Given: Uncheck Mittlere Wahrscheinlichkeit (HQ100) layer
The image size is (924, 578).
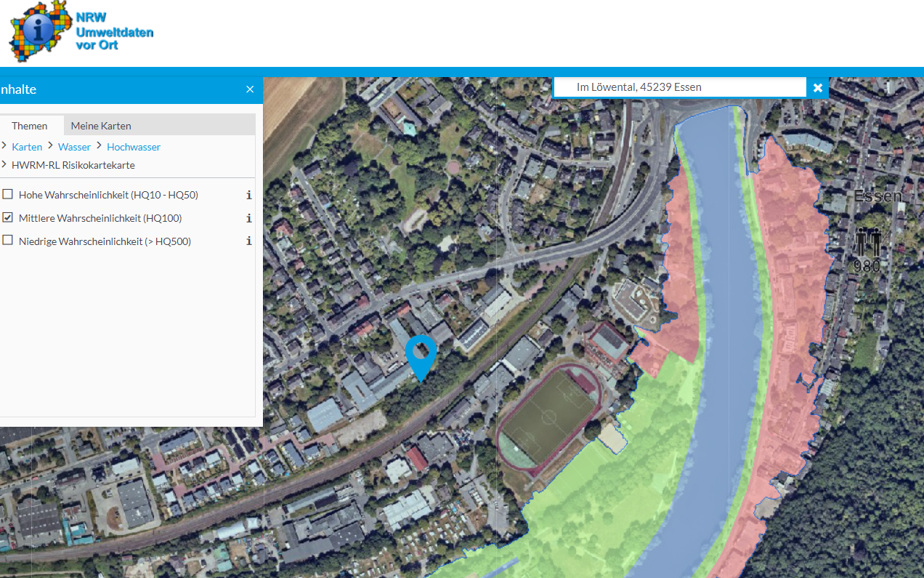Looking at the screenshot, I should pos(8,218).
